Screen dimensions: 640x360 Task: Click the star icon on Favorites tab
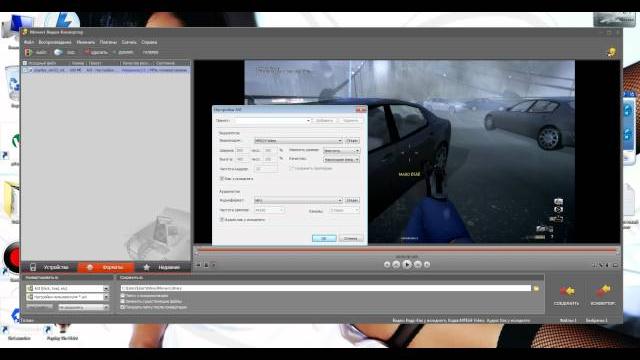point(147,267)
